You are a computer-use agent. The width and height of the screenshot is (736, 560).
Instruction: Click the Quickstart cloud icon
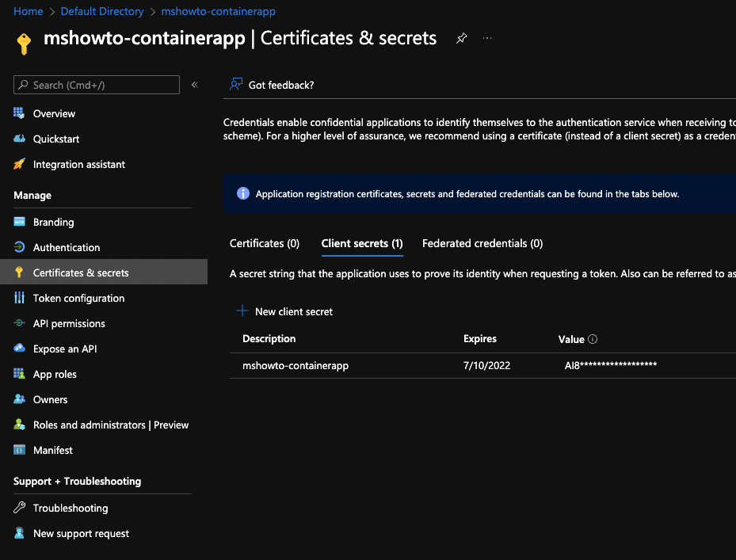coord(19,139)
